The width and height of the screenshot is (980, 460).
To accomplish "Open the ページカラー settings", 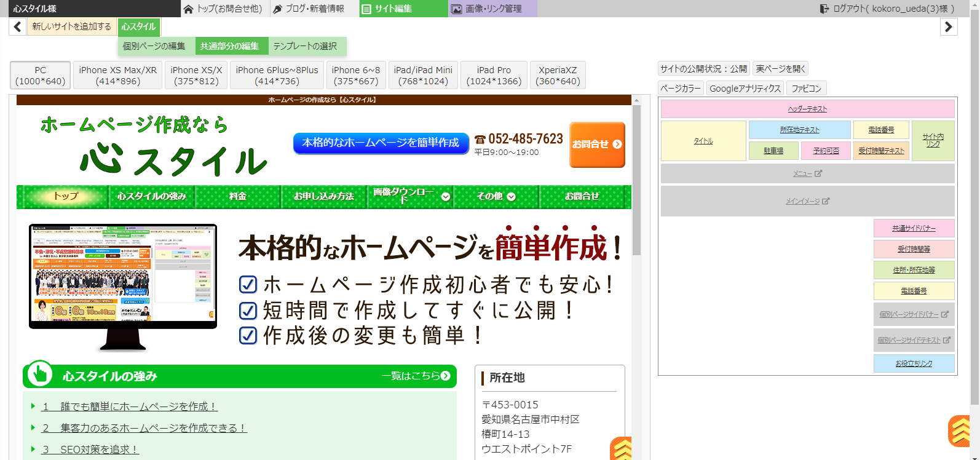I will tap(681, 89).
